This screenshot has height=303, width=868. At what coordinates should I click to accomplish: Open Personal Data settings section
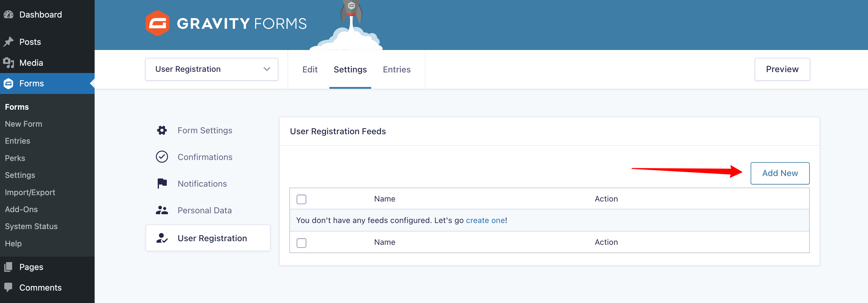click(x=204, y=210)
